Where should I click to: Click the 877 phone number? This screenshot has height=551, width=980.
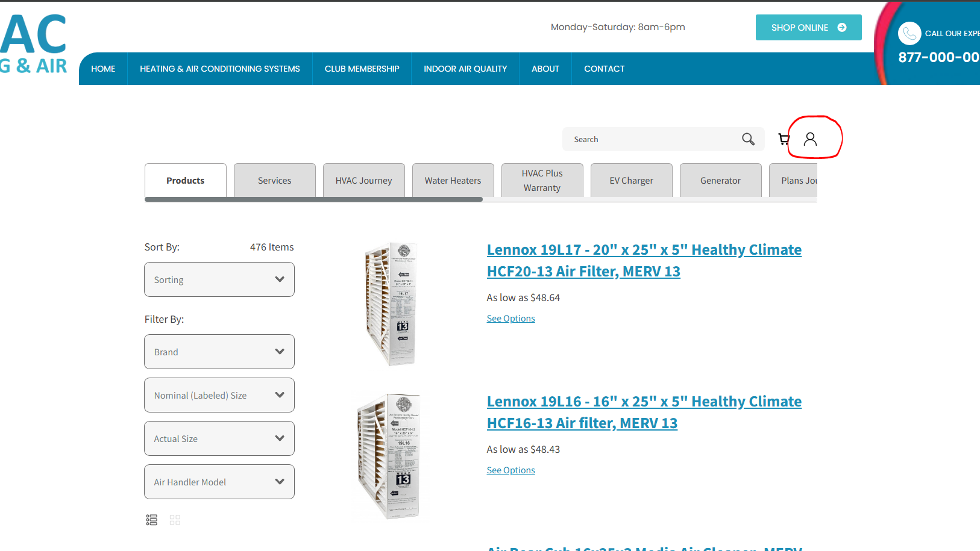[x=939, y=57]
